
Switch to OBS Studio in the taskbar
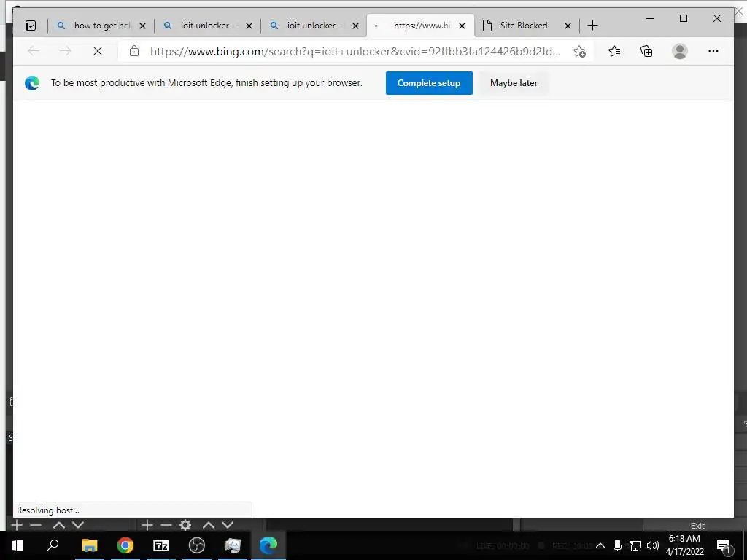(197, 545)
